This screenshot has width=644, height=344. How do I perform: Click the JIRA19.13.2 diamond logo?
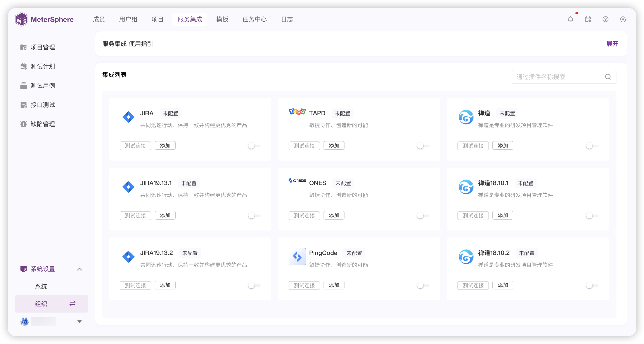[x=128, y=256]
